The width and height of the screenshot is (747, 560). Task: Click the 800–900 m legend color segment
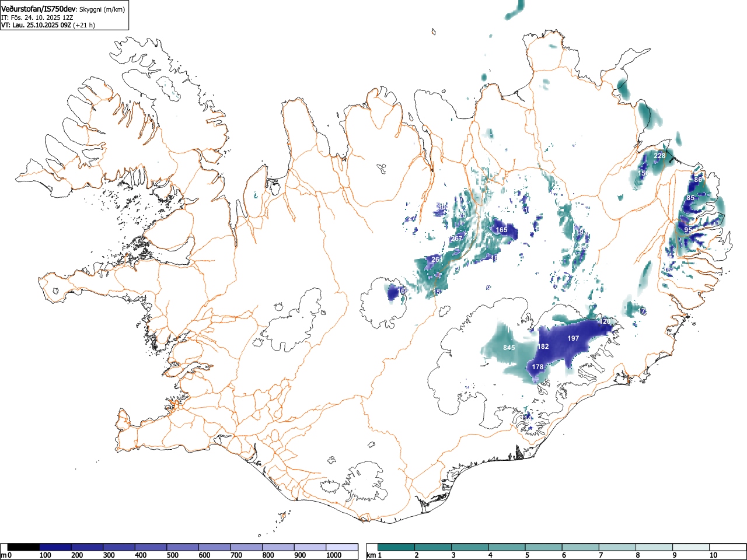(x=278, y=547)
